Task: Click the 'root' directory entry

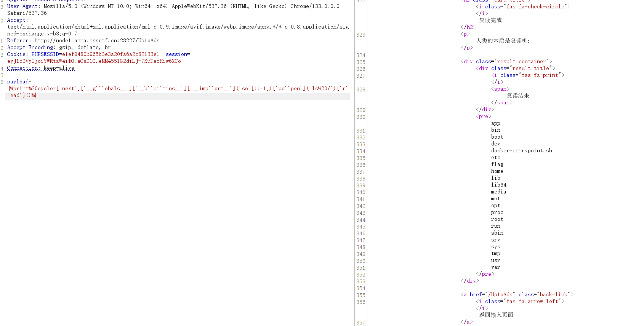Action: pos(497,219)
